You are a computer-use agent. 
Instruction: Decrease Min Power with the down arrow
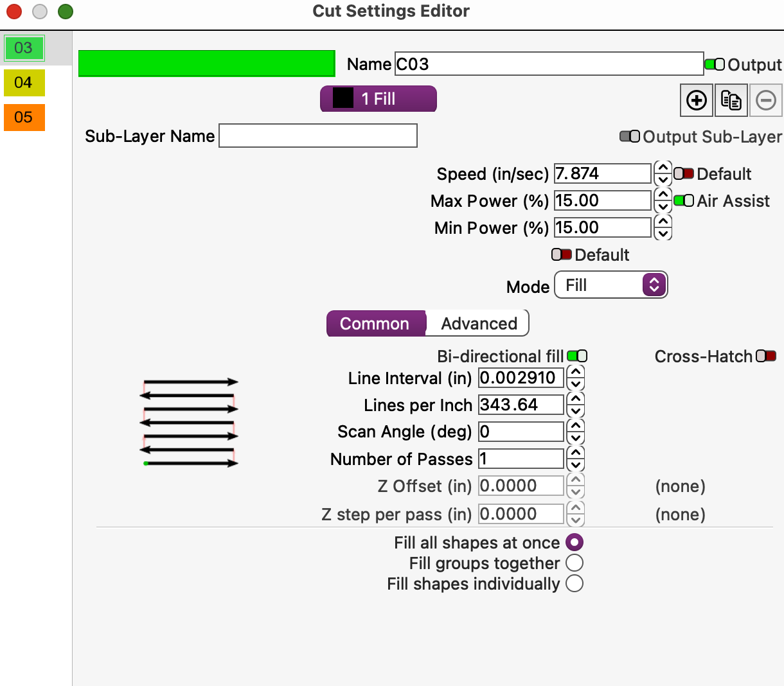pyautogui.click(x=663, y=234)
